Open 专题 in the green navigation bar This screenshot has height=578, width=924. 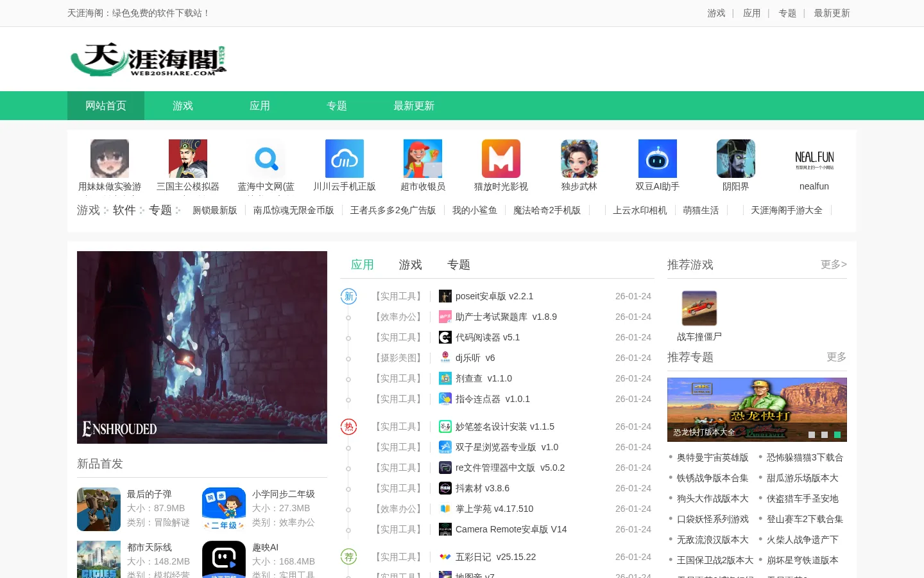pyautogui.click(x=337, y=106)
